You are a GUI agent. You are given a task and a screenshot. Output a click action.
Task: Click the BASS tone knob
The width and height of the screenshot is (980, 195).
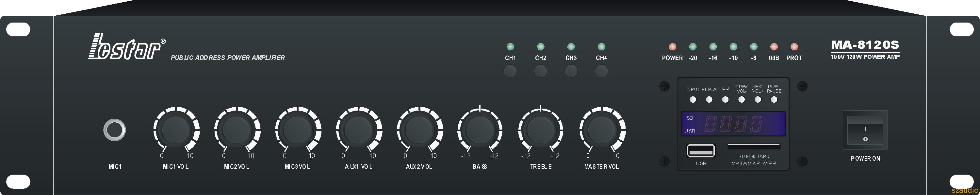click(480, 130)
